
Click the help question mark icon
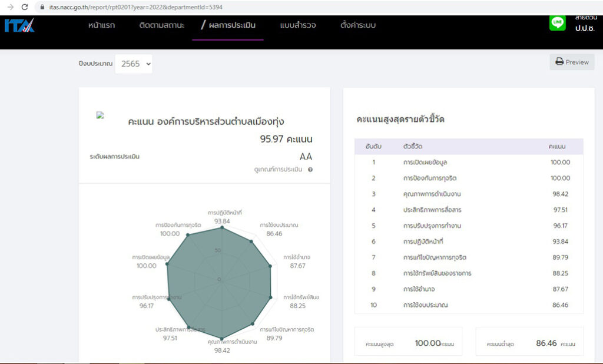click(x=310, y=170)
